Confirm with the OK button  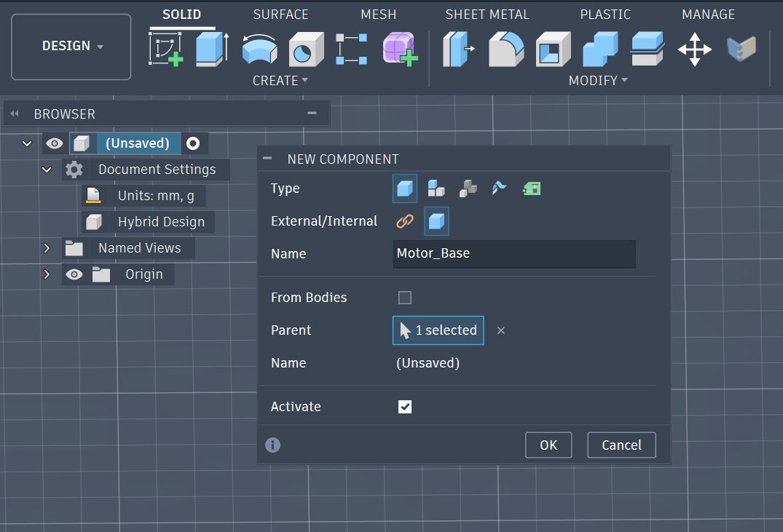click(x=548, y=445)
